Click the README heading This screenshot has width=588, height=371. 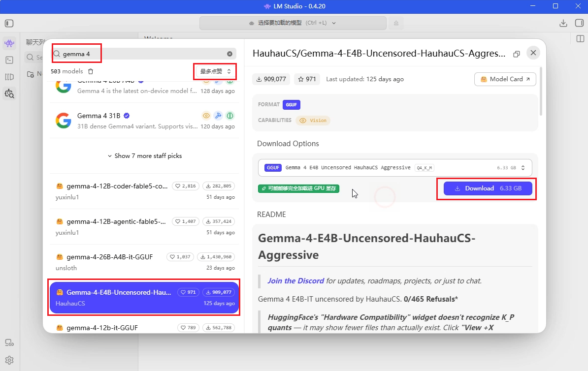tap(271, 215)
